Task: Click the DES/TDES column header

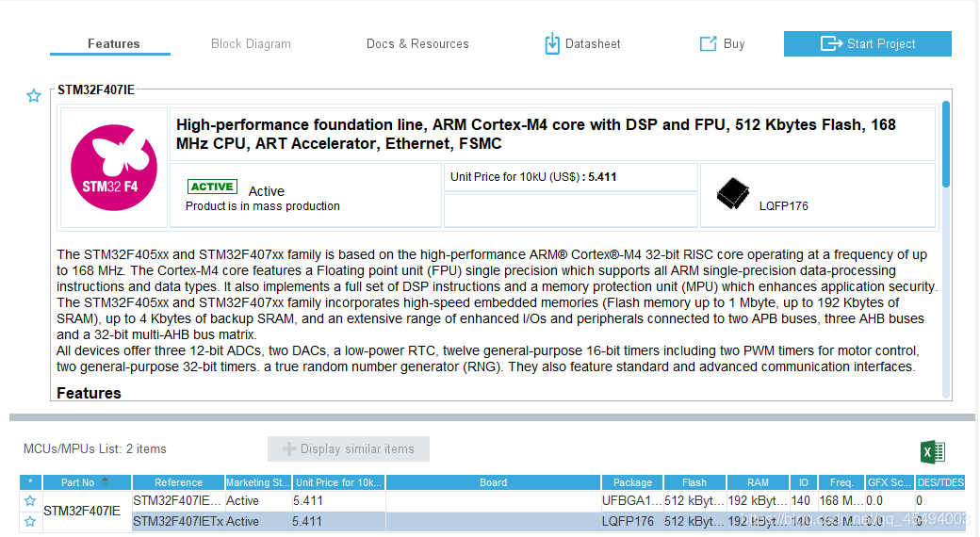Action: pyautogui.click(x=940, y=482)
